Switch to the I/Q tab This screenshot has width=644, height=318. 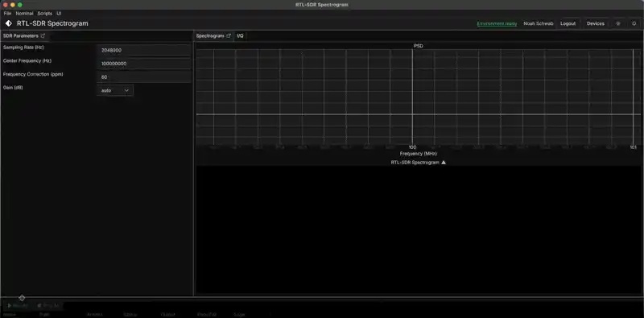(x=240, y=35)
